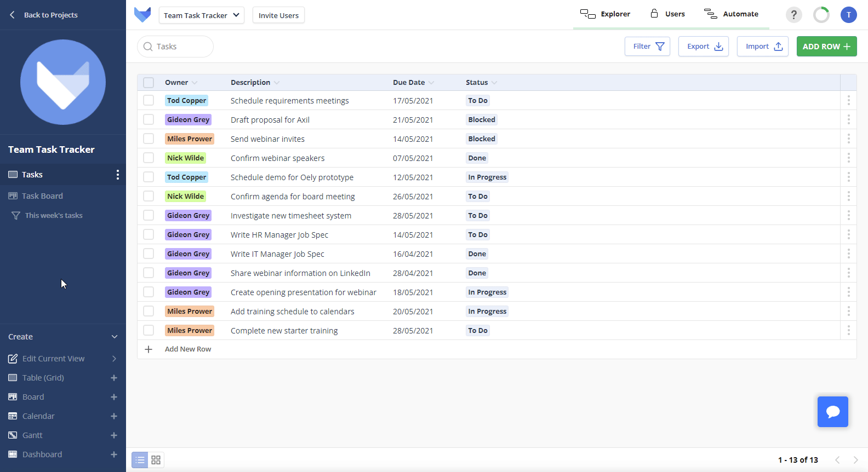868x472 pixels.
Task: Click inside the Tasks search field
Action: [x=175, y=47]
